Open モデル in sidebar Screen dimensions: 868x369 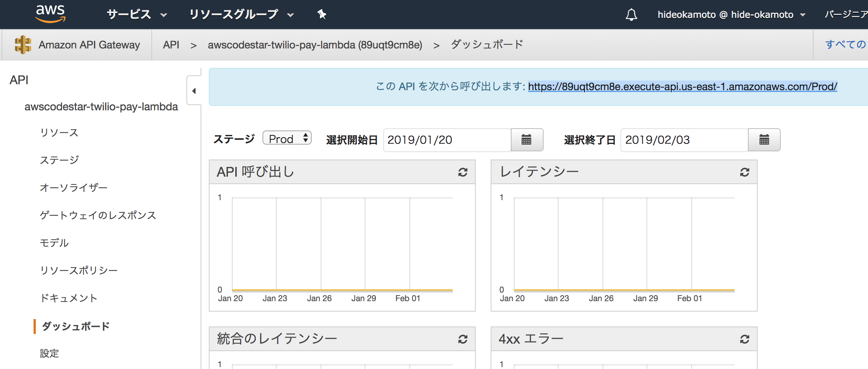(54, 243)
